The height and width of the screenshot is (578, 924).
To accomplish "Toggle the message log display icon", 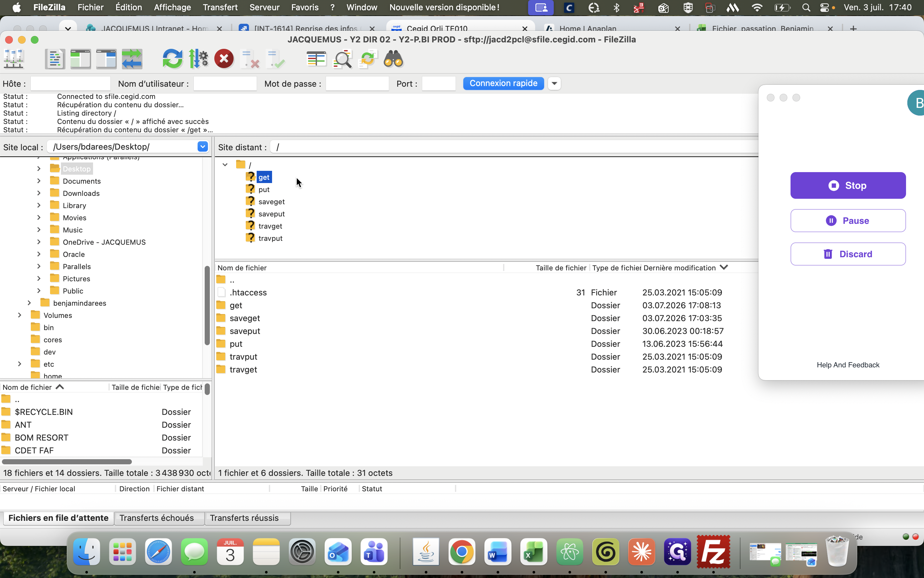I will 55,59.
